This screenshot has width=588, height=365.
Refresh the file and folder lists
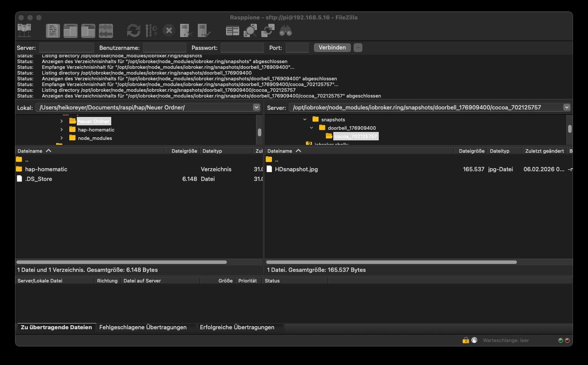(133, 30)
